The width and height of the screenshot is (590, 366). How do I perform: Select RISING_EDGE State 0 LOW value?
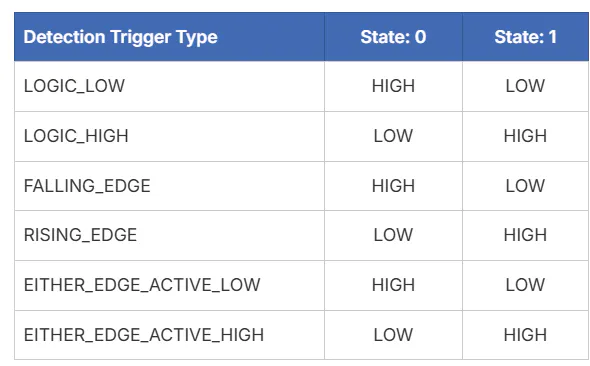393,235
